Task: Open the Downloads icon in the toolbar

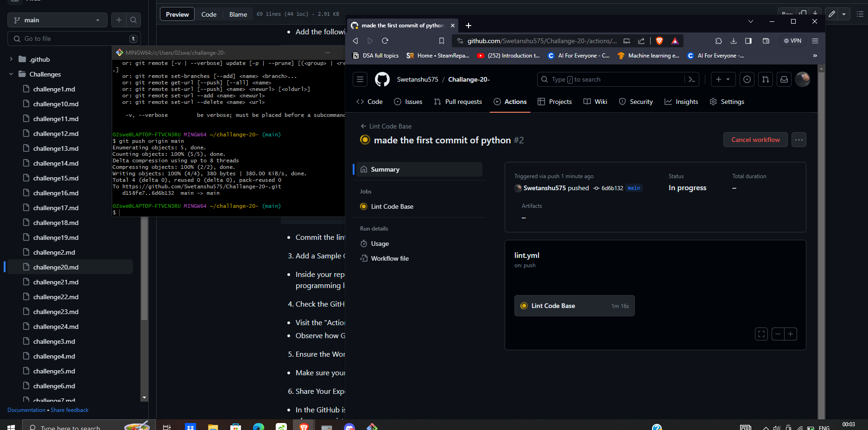Action: tap(734, 41)
